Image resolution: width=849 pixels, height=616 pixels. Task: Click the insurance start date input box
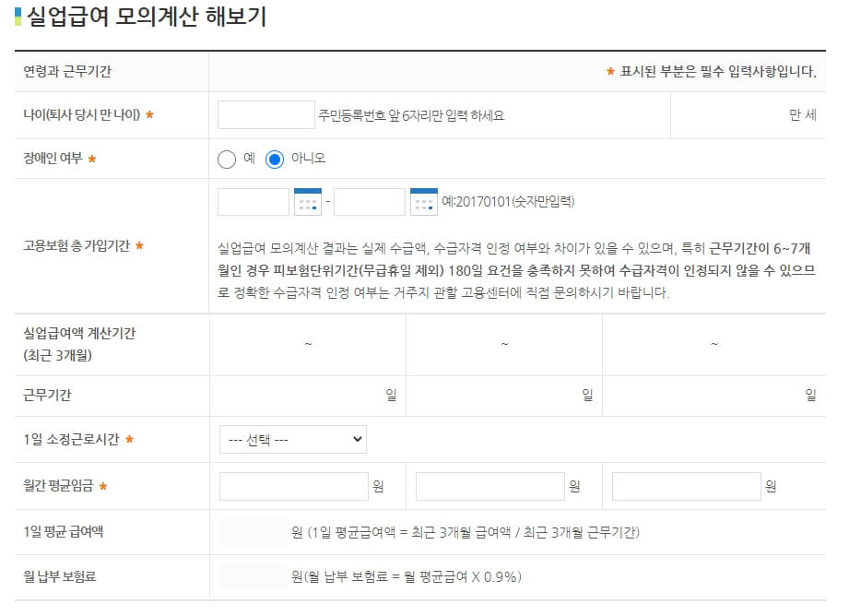click(255, 201)
